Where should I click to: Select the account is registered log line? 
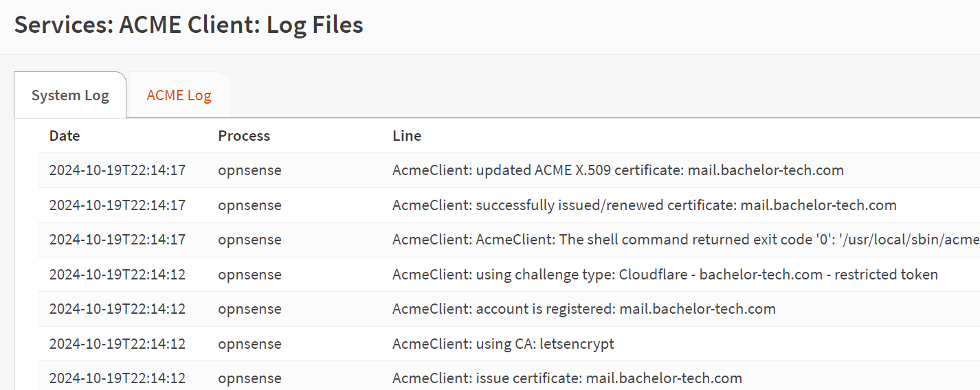tap(509, 309)
